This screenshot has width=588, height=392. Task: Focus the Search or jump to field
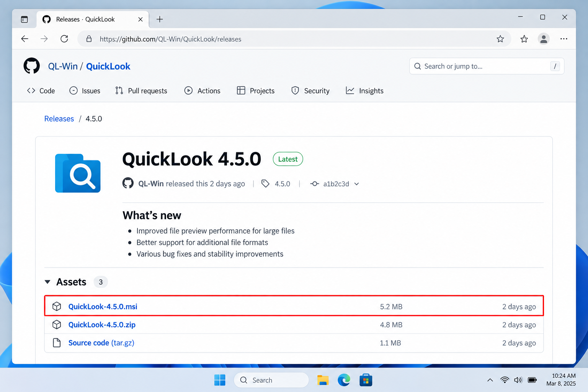(x=487, y=66)
